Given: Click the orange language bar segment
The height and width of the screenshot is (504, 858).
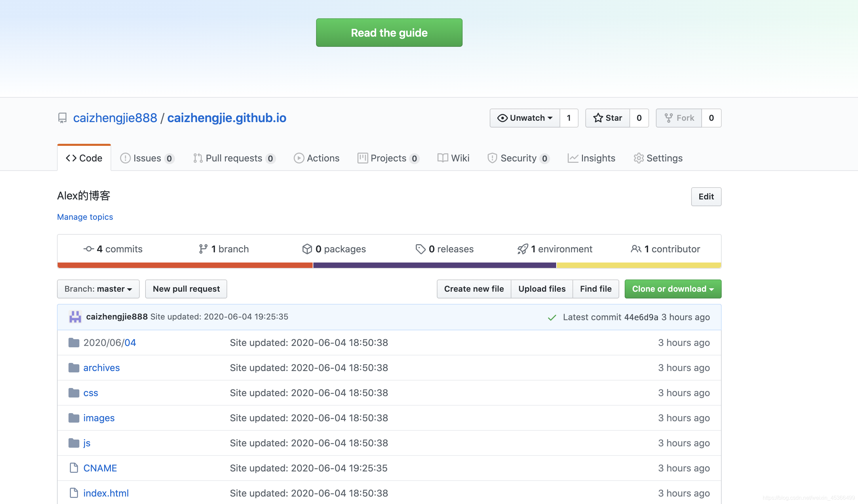Looking at the screenshot, I should point(185,265).
